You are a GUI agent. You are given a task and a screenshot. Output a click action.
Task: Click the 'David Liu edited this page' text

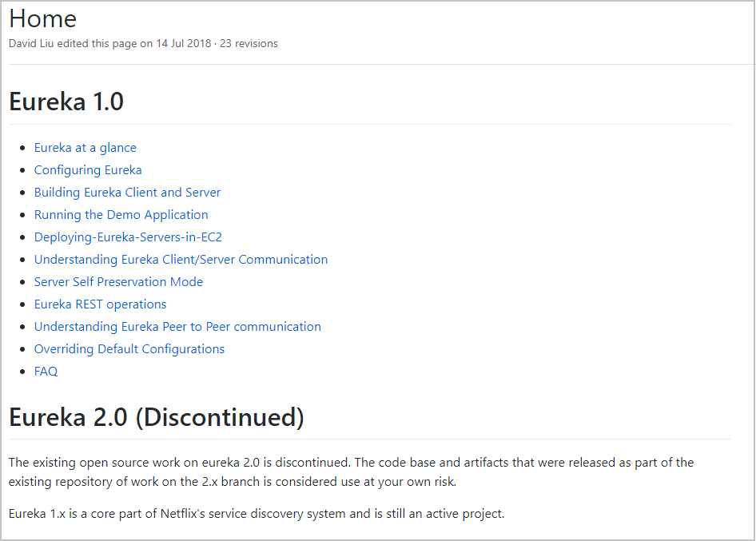coord(74,43)
